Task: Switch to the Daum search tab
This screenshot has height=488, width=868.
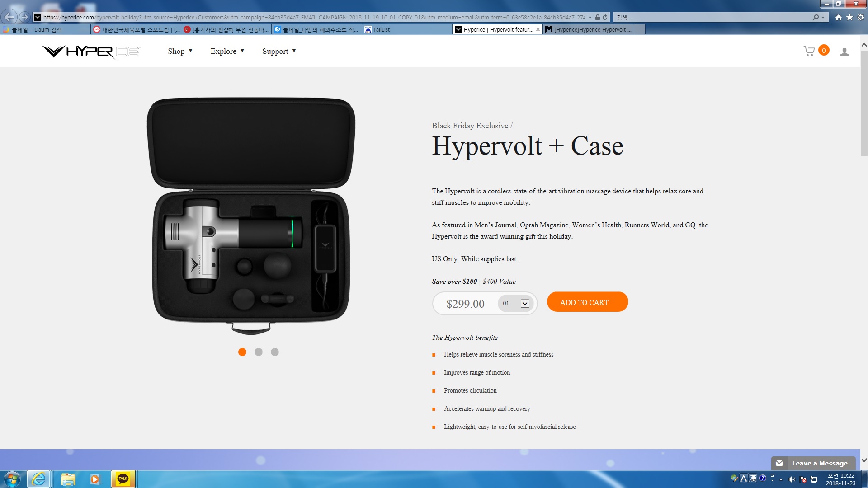Action: pyautogui.click(x=45, y=30)
